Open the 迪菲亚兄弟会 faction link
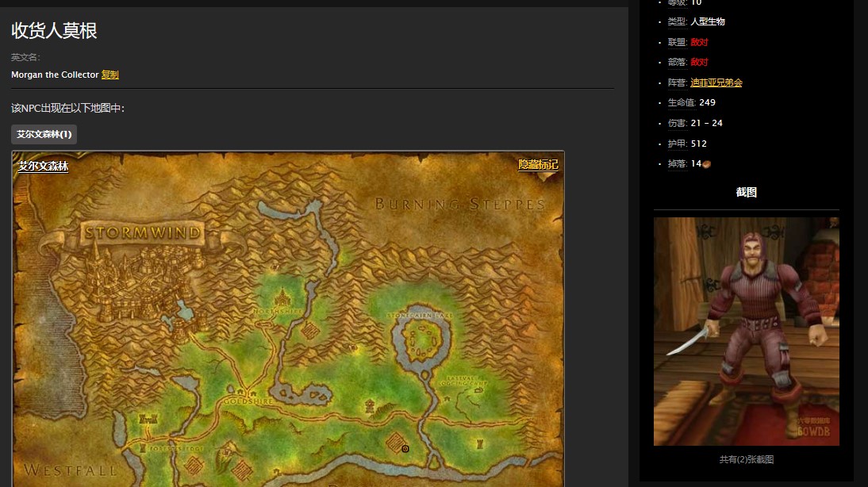Image resolution: width=868 pixels, height=487 pixels. [x=716, y=82]
